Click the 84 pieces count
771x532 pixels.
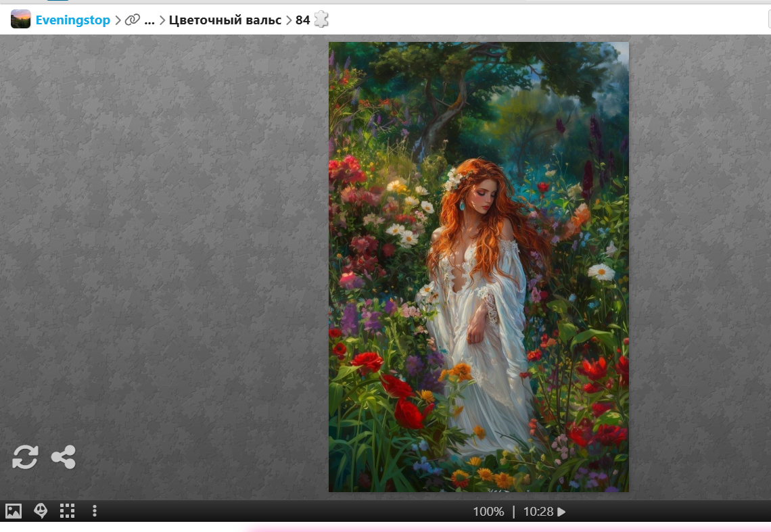click(302, 20)
